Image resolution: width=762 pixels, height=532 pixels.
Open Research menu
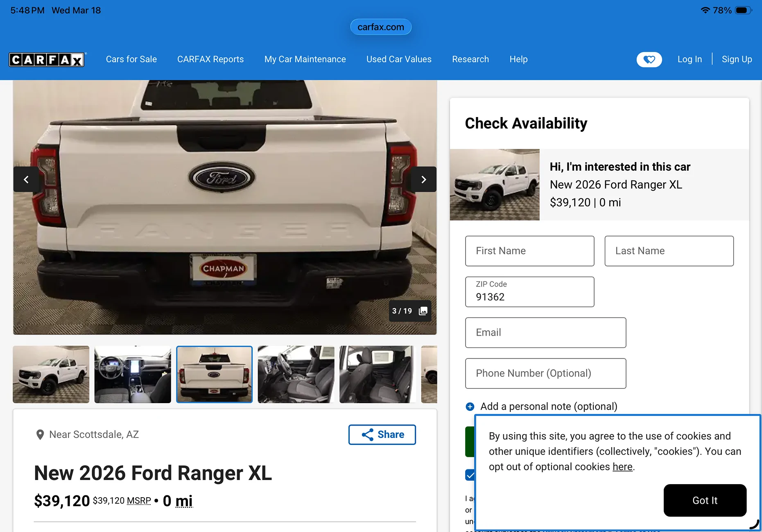coord(470,59)
